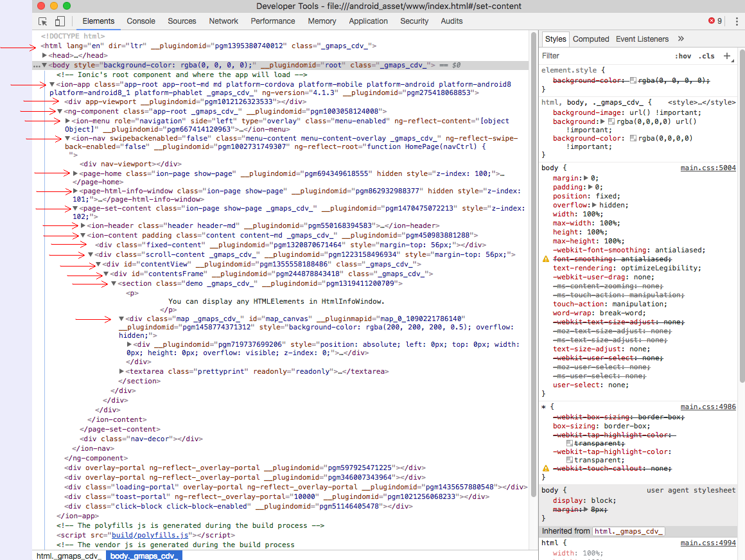Collapse the ion-app element node
The width and height of the screenshot is (745, 560).
pos(52,84)
